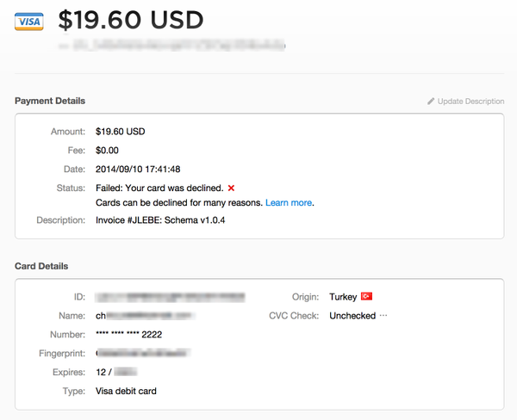This screenshot has height=420, width=517.
Task: Click the red X declined status icon
Action: 231,188
